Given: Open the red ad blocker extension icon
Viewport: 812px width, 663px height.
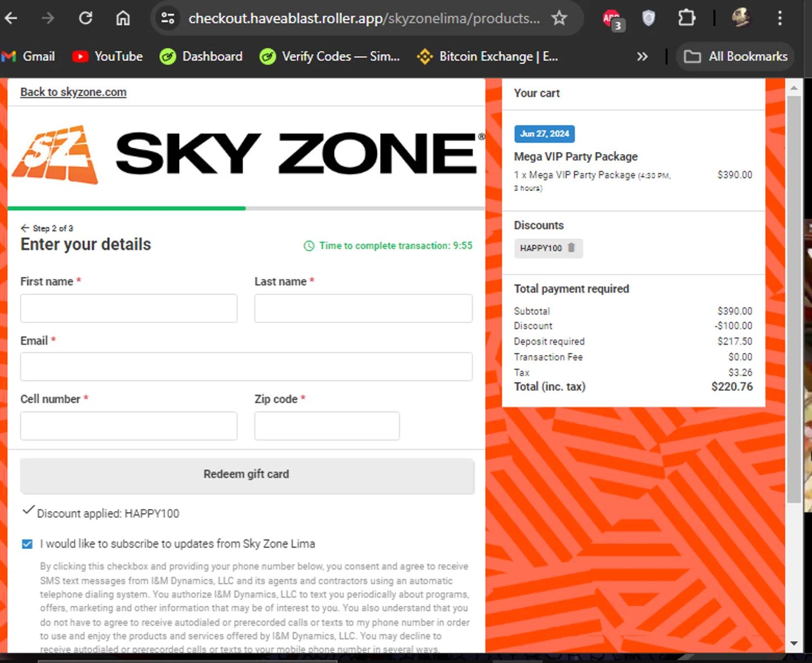Looking at the screenshot, I should [x=613, y=20].
